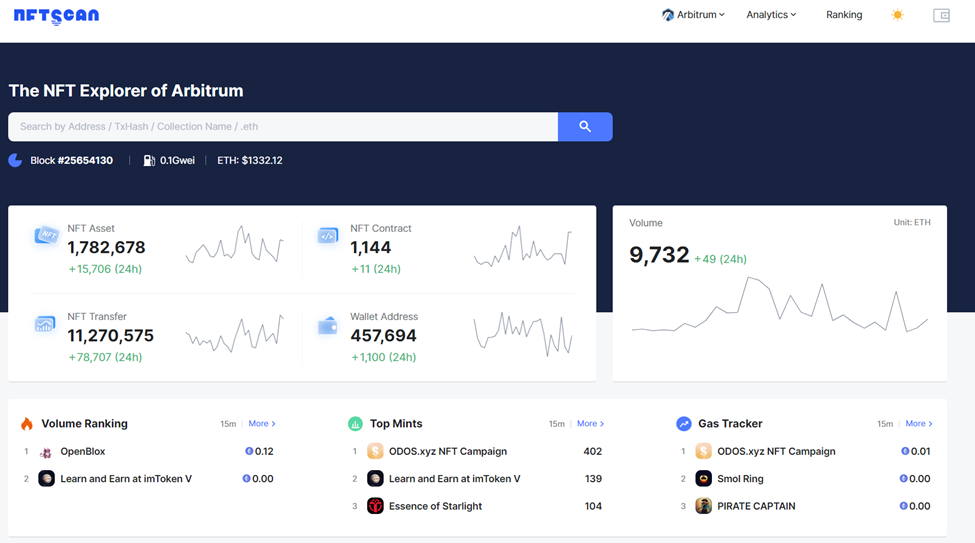Screen dimensions: 975x543
Task: Click the Volume line chart
Action: pyautogui.click(x=779, y=310)
